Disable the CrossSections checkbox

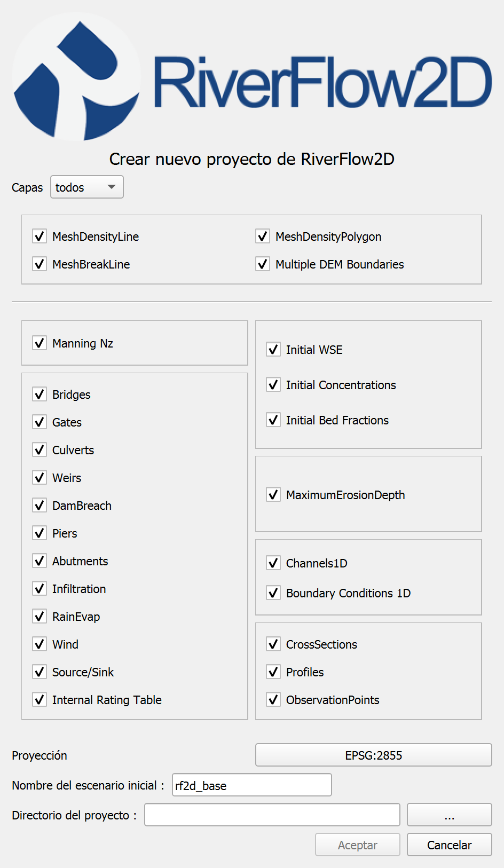pos(273,644)
